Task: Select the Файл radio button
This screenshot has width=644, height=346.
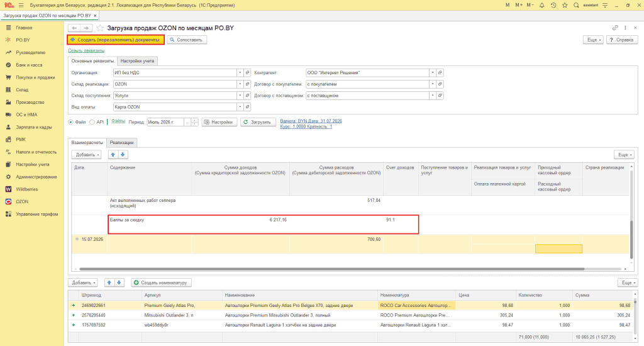Action: point(70,122)
